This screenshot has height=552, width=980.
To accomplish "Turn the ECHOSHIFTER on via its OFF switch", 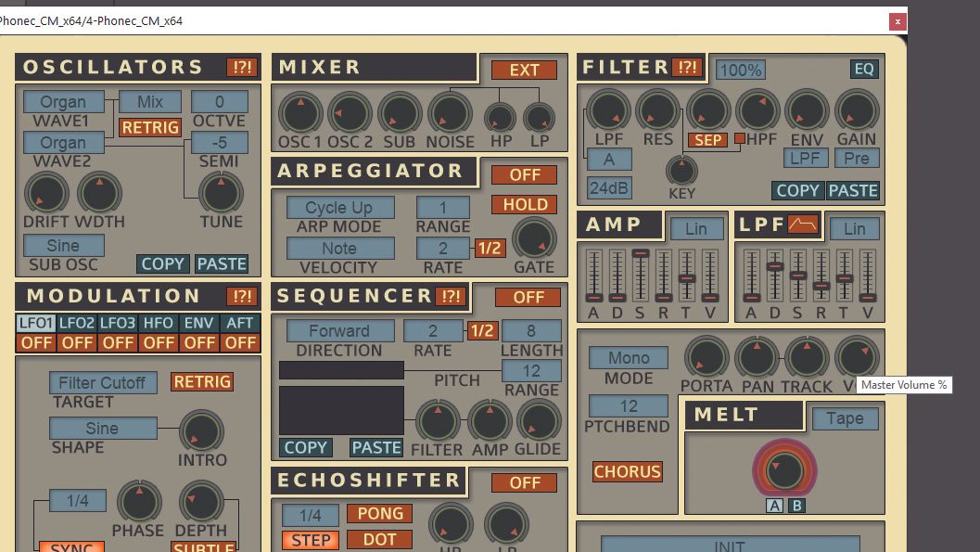I will (x=525, y=482).
